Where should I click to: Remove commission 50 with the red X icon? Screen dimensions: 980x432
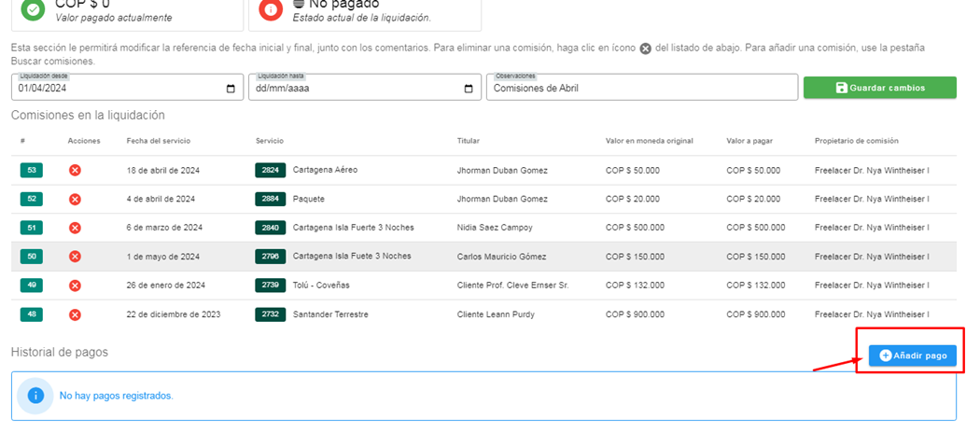coord(76,257)
